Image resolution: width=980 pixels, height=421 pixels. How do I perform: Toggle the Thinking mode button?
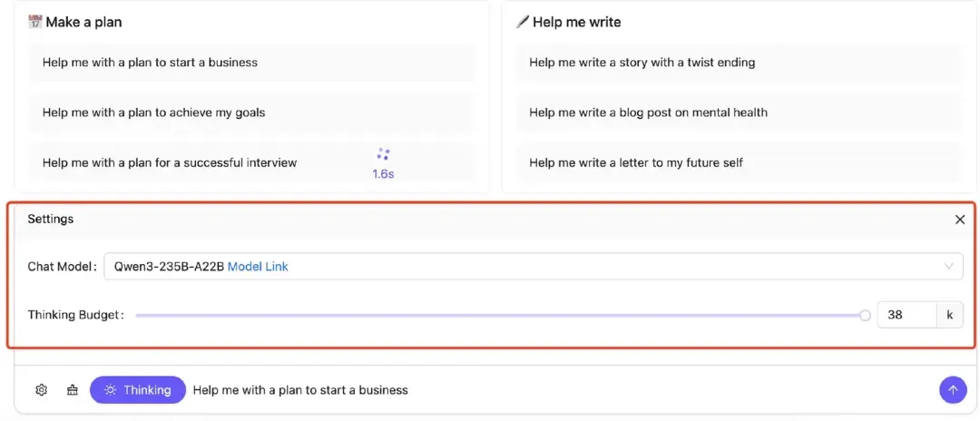(x=138, y=390)
